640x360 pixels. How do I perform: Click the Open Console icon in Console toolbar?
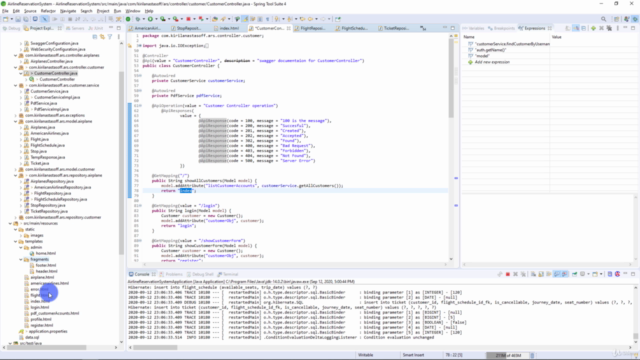596,274
